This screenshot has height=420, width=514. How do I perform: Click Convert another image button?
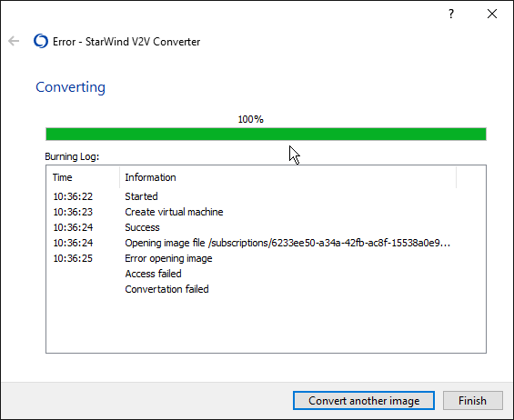(x=364, y=400)
